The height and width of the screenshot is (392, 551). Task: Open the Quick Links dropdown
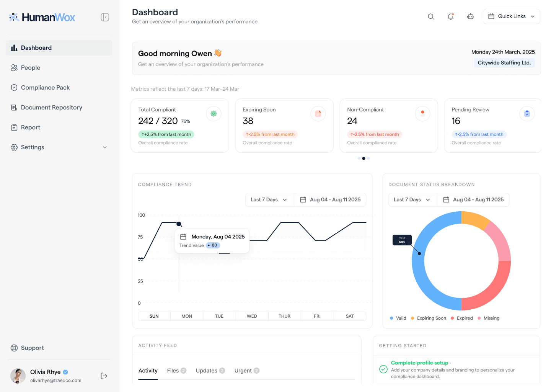coord(512,16)
